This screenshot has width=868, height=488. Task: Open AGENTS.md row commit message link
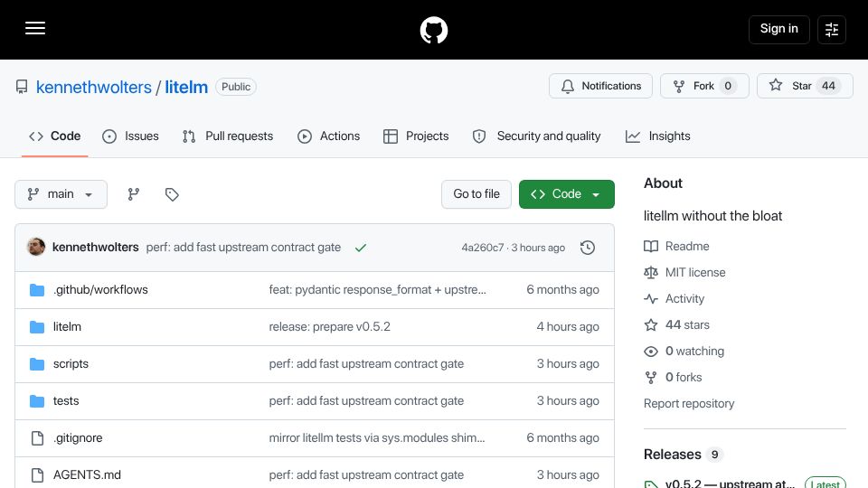point(366,475)
